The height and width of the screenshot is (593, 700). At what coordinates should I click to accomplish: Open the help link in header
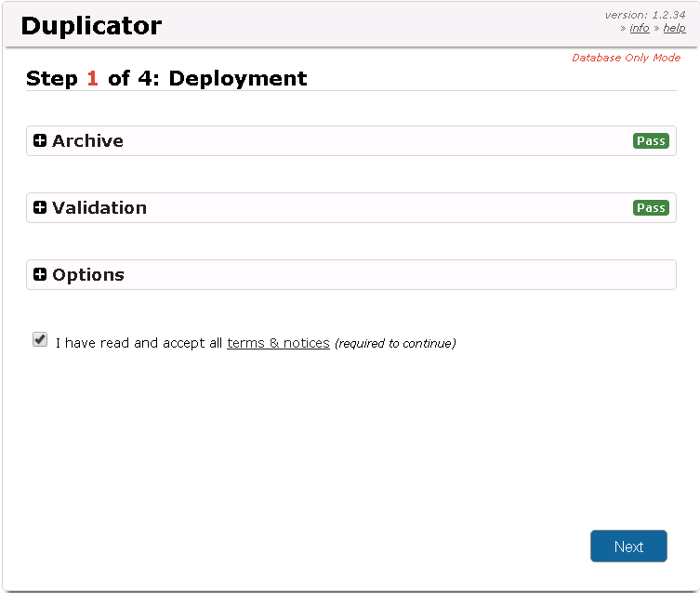[x=674, y=29]
